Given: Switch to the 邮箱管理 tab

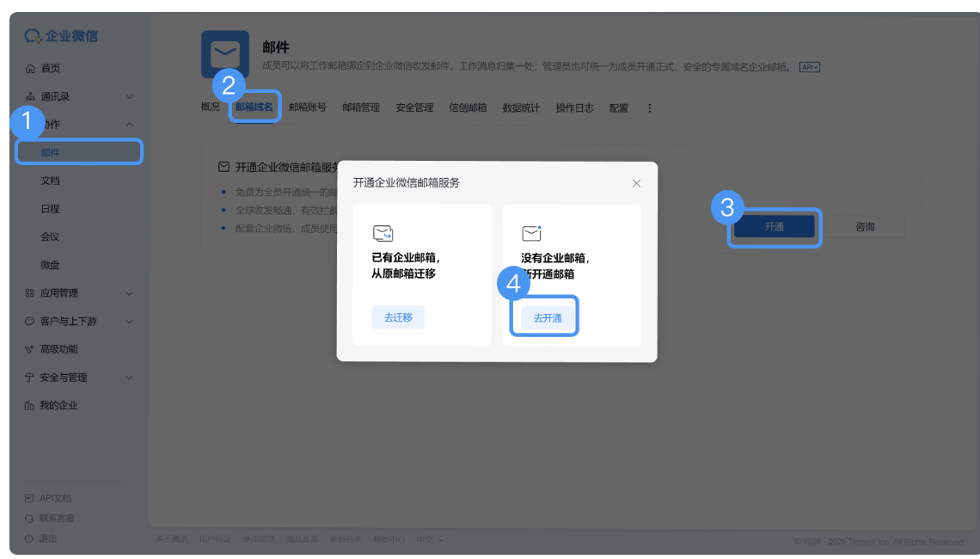Looking at the screenshot, I should click(361, 107).
